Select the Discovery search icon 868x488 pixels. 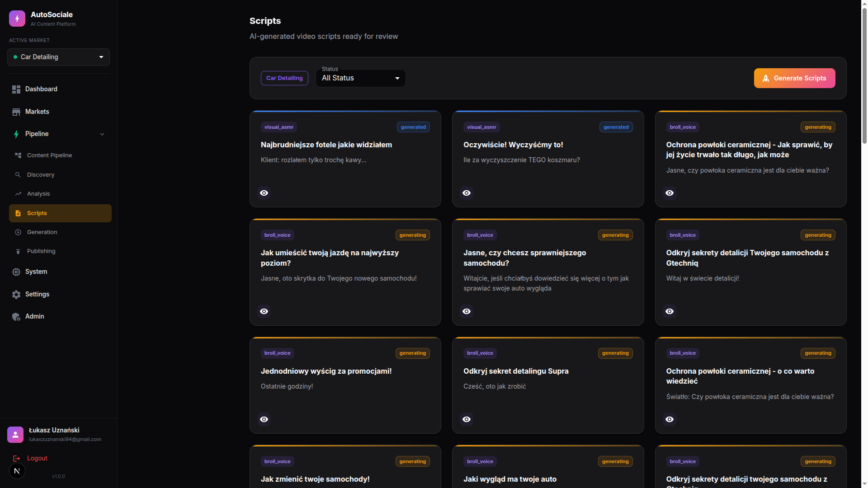tap(18, 174)
